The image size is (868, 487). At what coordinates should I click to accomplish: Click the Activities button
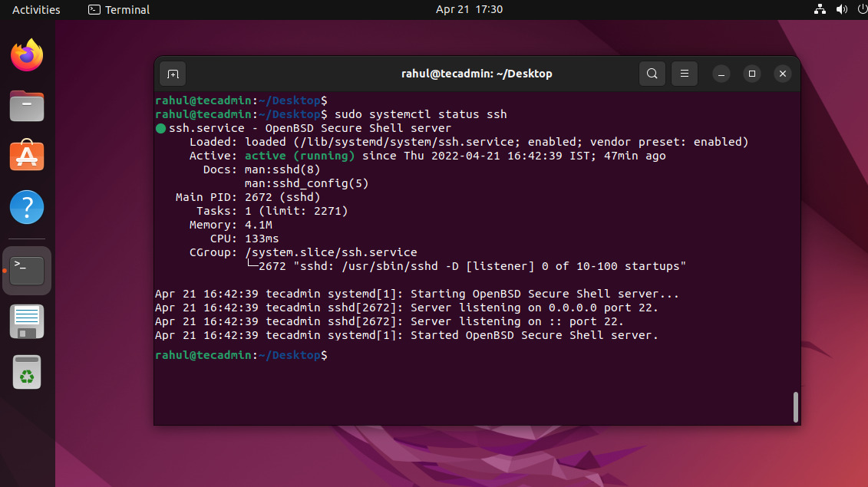(36, 9)
